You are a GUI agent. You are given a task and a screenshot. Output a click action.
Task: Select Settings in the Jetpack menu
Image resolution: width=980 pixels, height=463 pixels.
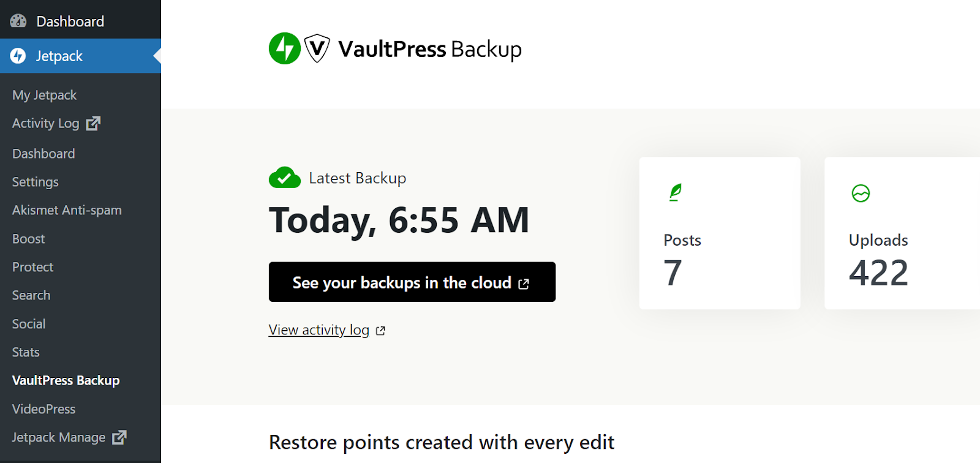tap(35, 182)
